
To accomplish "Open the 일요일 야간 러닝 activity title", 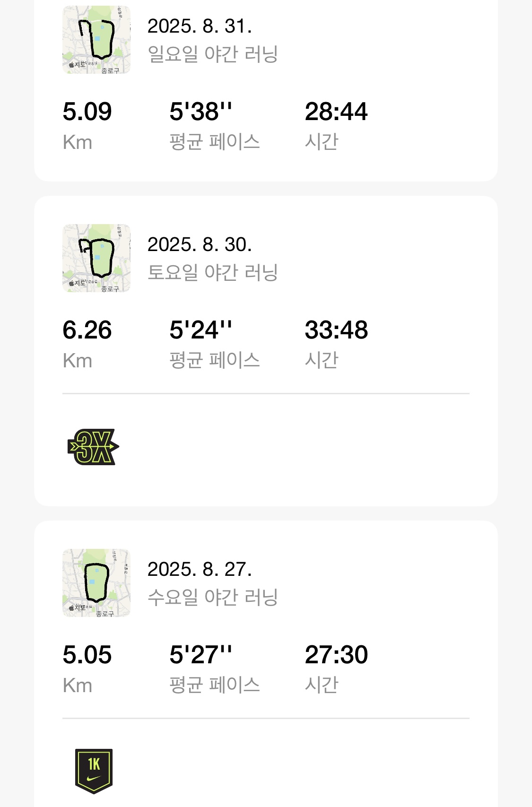I will pos(212,54).
